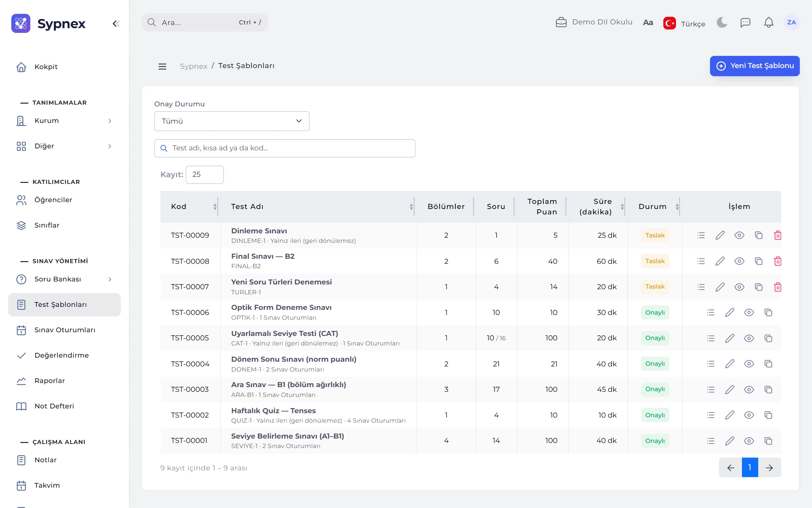Click the Kayıt records count field
The width and height of the screenshot is (812, 508).
205,174
